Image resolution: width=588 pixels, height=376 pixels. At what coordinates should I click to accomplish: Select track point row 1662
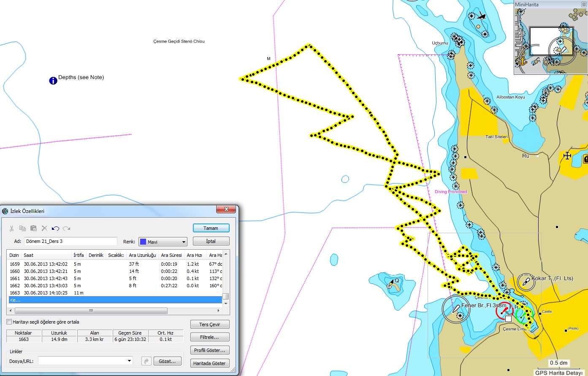pyautogui.click(x=115, y=286)
